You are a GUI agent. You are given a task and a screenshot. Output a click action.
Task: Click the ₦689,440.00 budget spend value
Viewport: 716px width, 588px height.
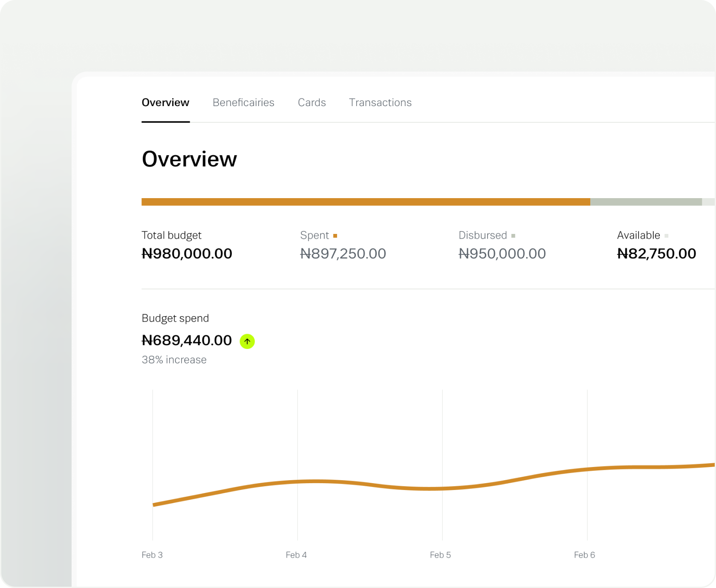(x=187, y=340)
